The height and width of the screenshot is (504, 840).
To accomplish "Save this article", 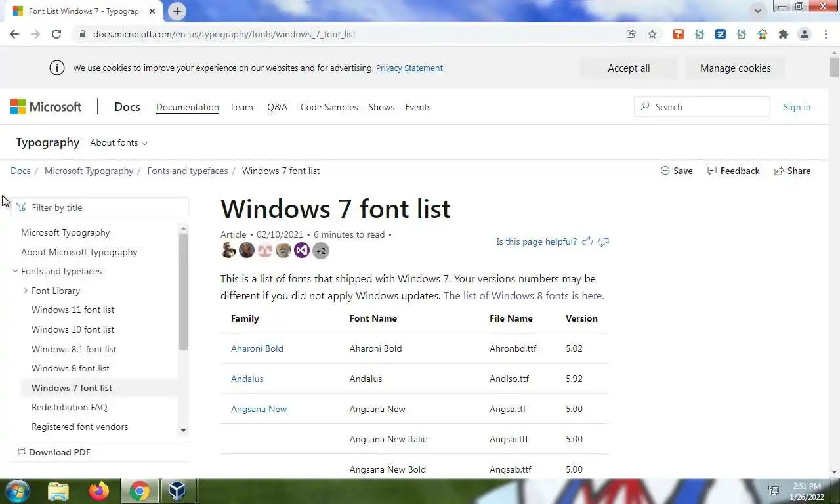I will (x=677, y=171).
